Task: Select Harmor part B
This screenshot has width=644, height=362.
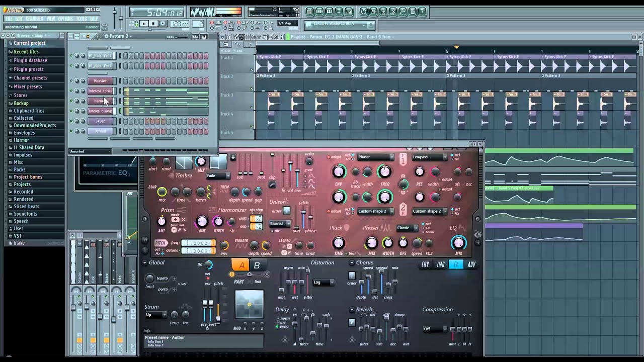Action: (x=257, y=265)
